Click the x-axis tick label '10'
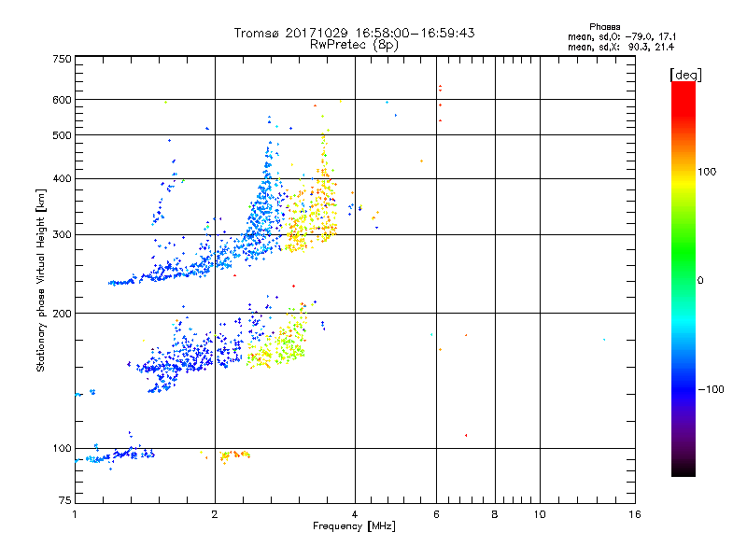Image resolution: width=747 pixels, height=560 pixels. tap(540, 514)
